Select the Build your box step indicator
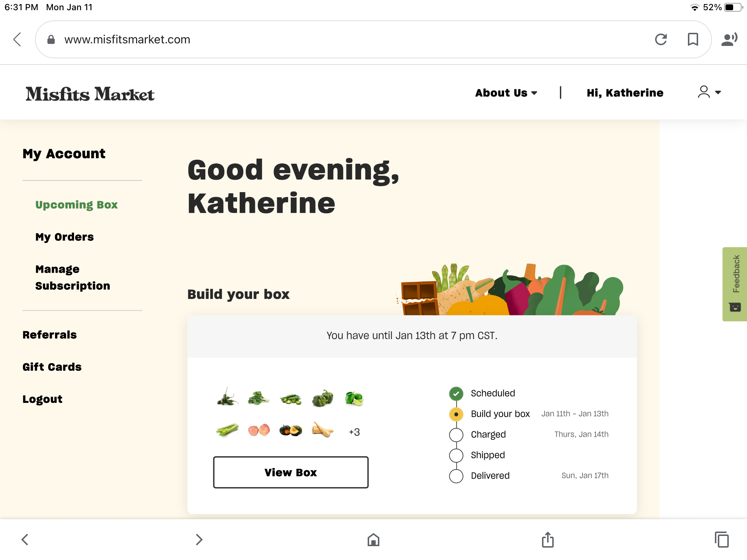 (456, 414)
